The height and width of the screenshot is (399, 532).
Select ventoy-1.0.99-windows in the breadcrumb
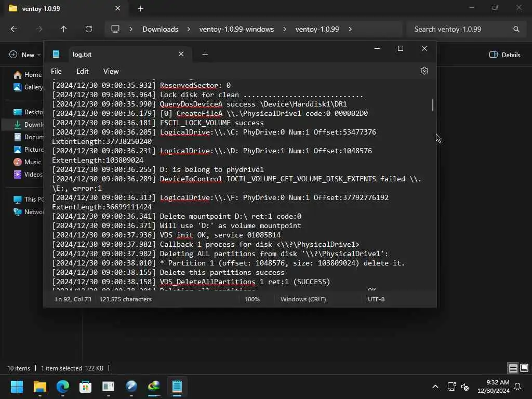[x=236, y=29]
